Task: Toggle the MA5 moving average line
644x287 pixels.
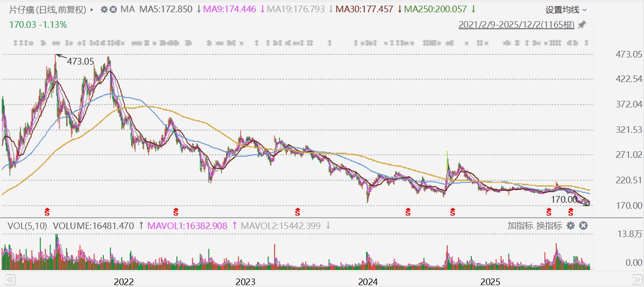Action: [x=165, y=9]
